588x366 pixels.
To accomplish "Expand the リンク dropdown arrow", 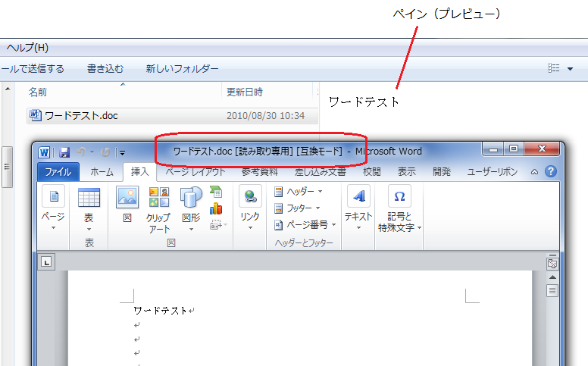I will [x=250, y=227].
